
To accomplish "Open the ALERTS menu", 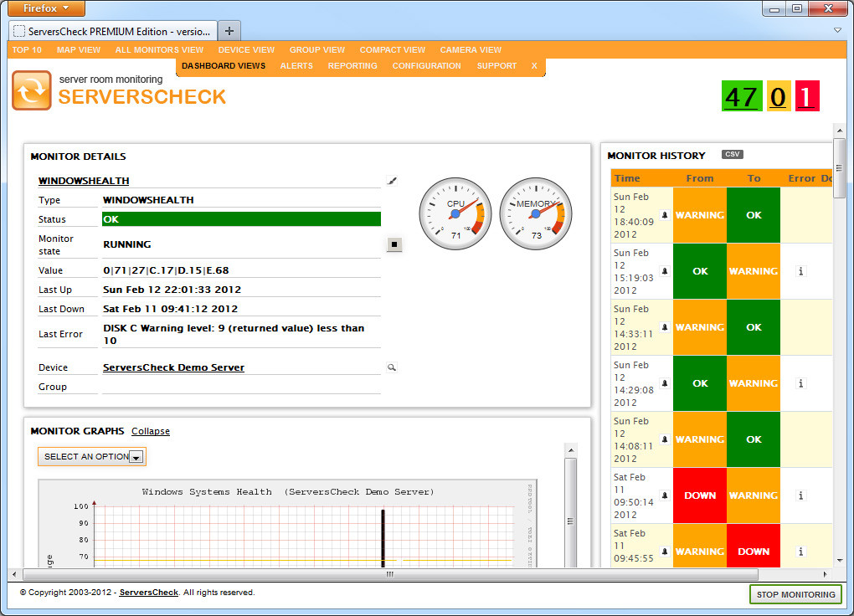I will pos(296,66).
